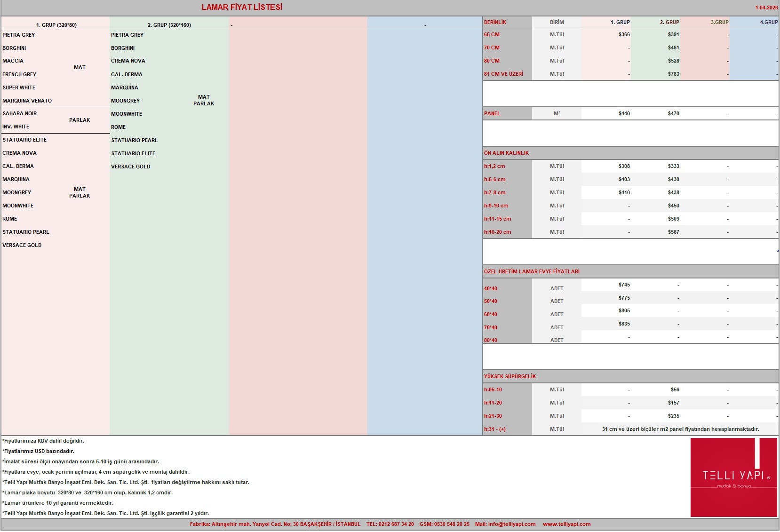Screen dimensions: 780x532
Task: Click the GSM number 0530 548 20 25
Action: point(445,524)
